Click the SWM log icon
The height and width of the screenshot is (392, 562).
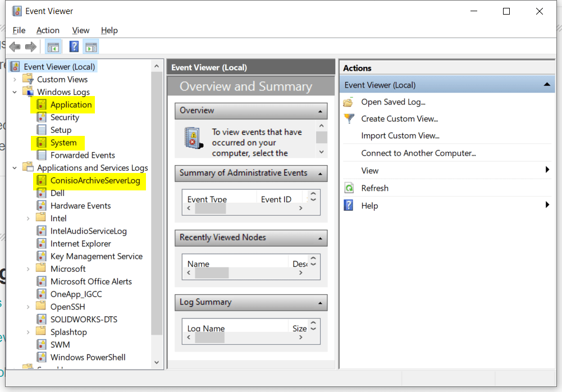[42, 345]
